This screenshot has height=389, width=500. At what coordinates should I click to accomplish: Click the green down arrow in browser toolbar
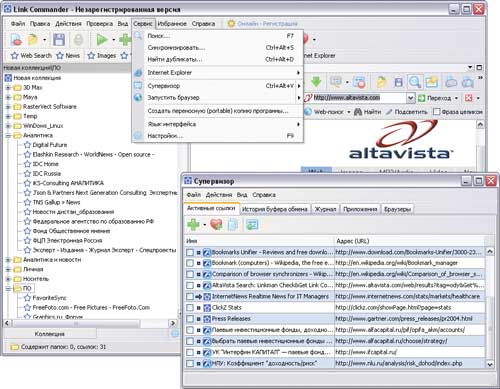coord(316,81)
